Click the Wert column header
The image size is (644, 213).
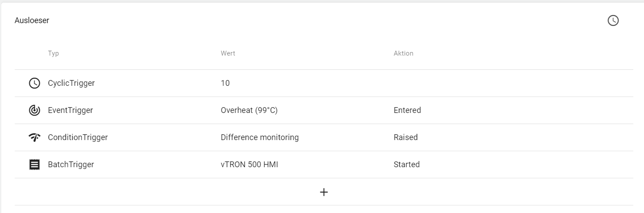pos(228,53)
